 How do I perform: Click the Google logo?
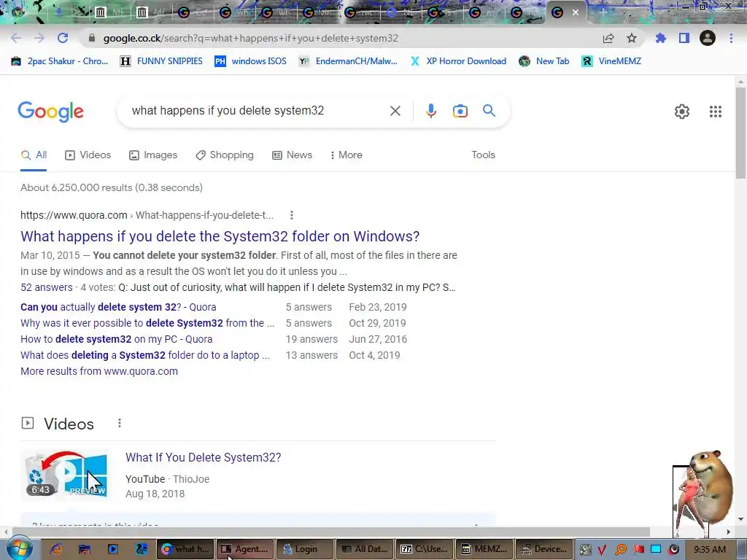pyautogui.click(x=51, y=112)
